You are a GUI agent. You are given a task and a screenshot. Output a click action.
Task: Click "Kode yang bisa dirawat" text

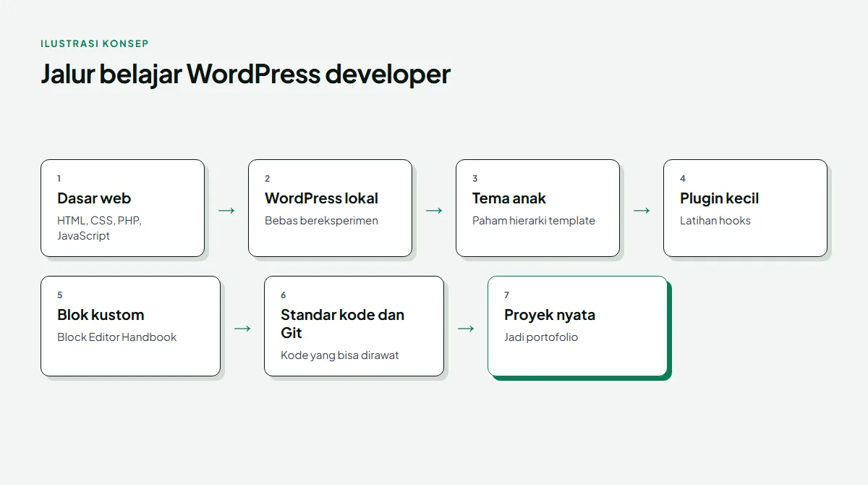coord(340,355)
